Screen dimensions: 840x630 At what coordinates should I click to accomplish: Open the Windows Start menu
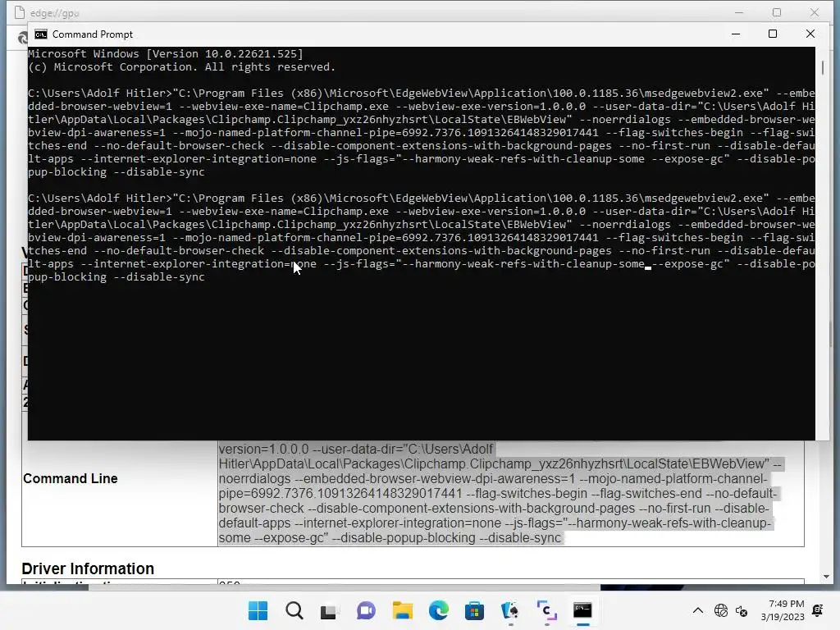(x=258, y=610)
